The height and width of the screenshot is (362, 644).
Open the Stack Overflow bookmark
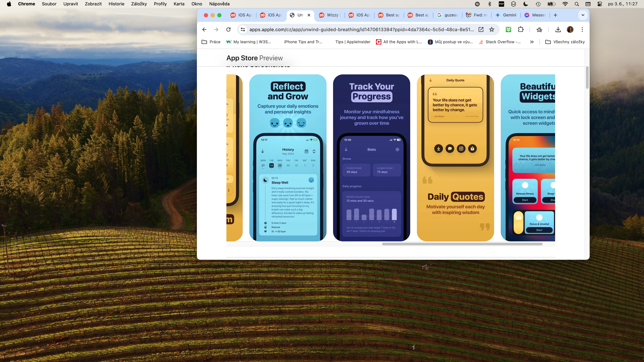[500, 42]
